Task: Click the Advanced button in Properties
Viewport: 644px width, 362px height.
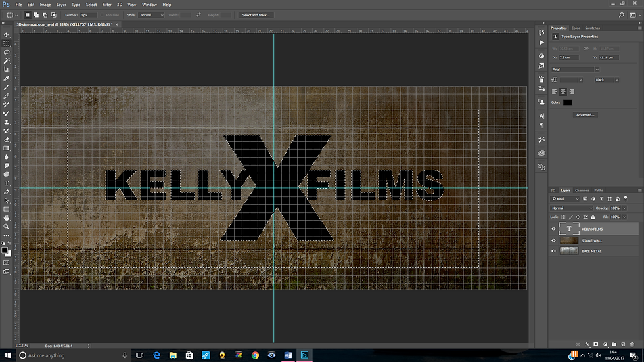Action: coord(586,115)
